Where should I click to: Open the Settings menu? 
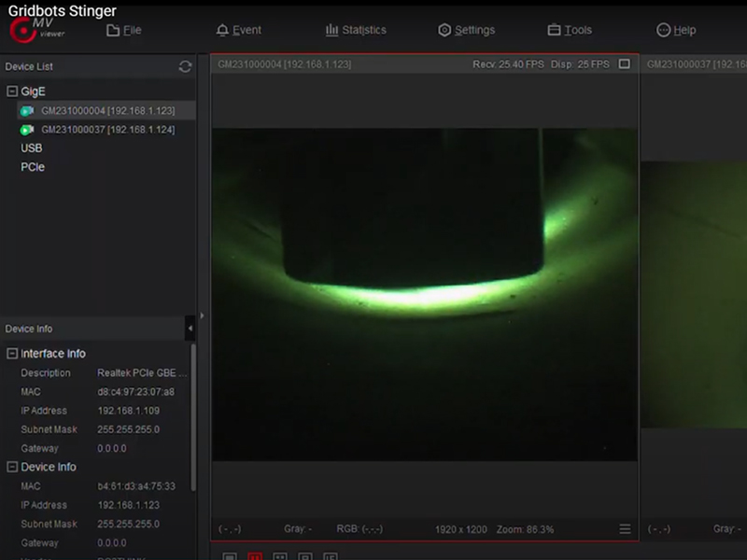point(467,30)
